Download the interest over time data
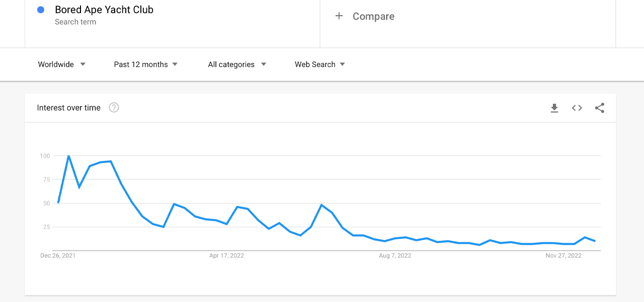Viewport: 644px width, 302px height. point(554,108)
